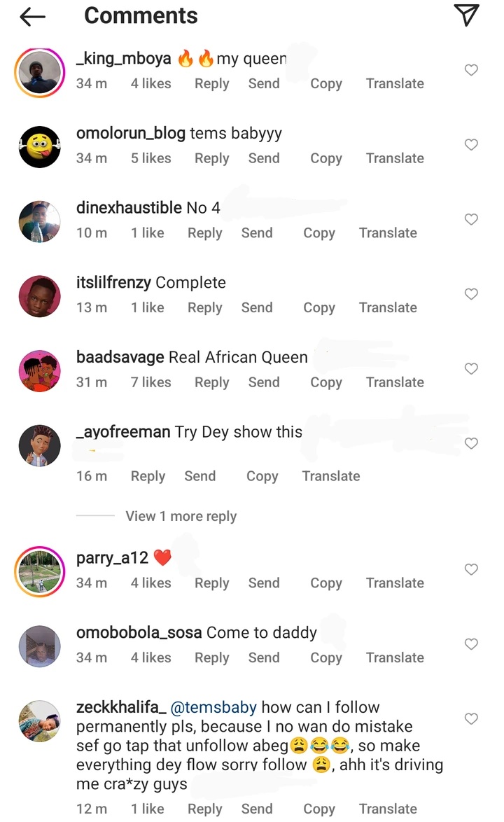Like zeckkhalifa_'s comment heart
The image size is (504, 822).
tap(471, 719)
